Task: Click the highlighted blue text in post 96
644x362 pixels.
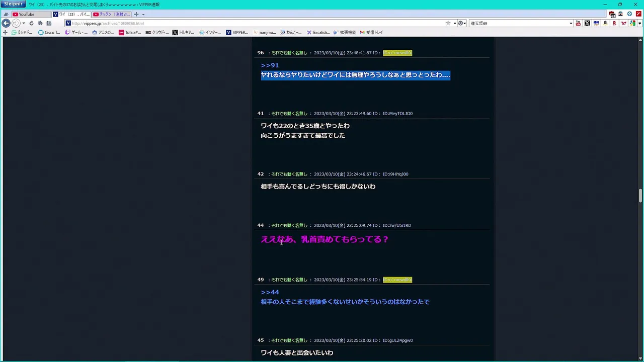Action: click(x=355, y=75)
